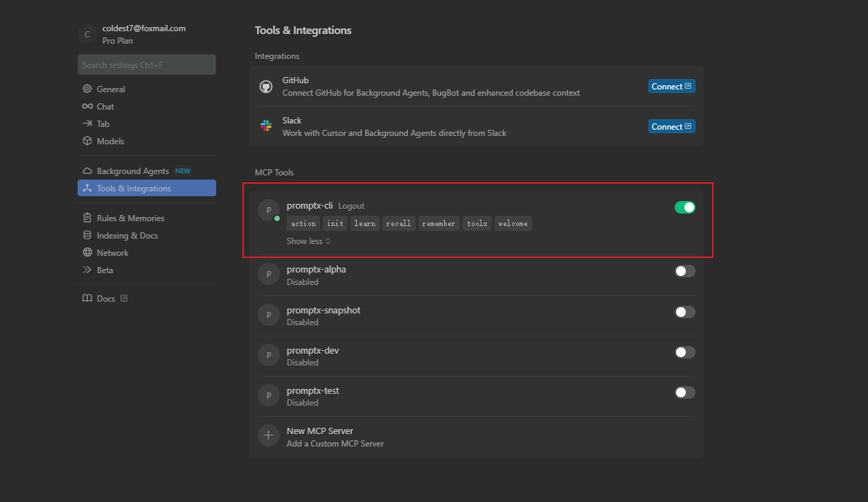Screen dimensions: 868x502
Task: Click the General gear icon
Action: (87, 89)
